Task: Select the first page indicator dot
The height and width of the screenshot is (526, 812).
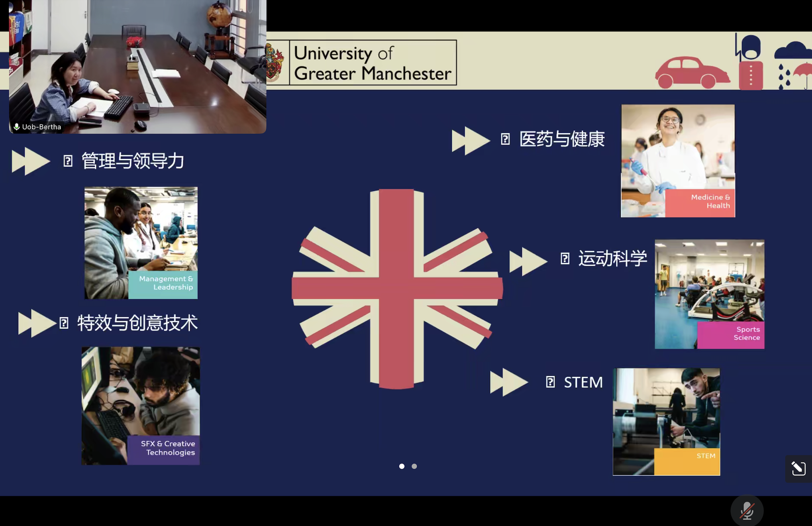Action: 402,466
